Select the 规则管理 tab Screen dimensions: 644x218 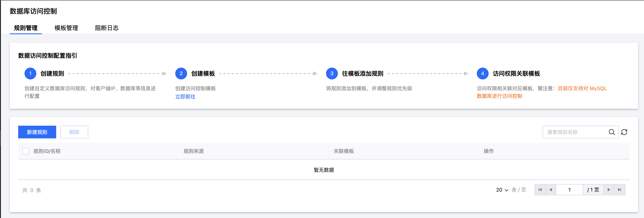tap(26, 28)
